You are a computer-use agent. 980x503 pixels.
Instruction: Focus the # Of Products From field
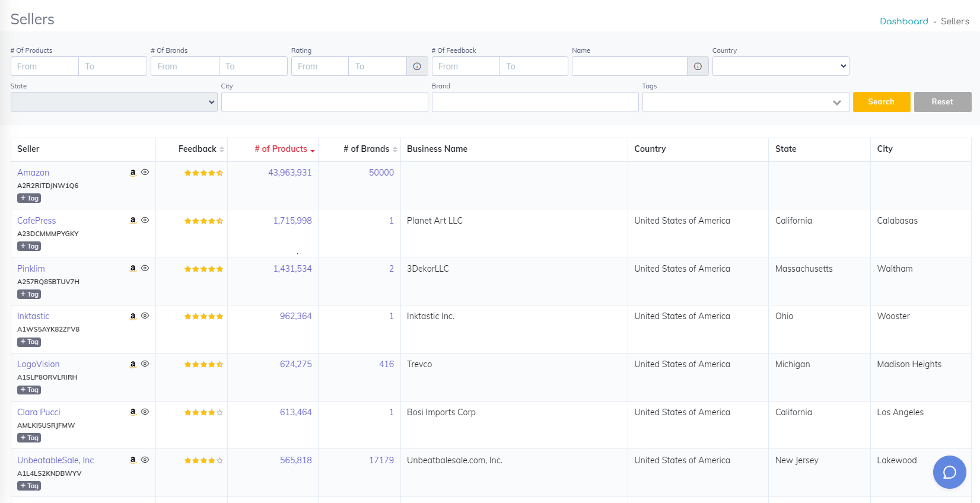(x=44, y=66)
